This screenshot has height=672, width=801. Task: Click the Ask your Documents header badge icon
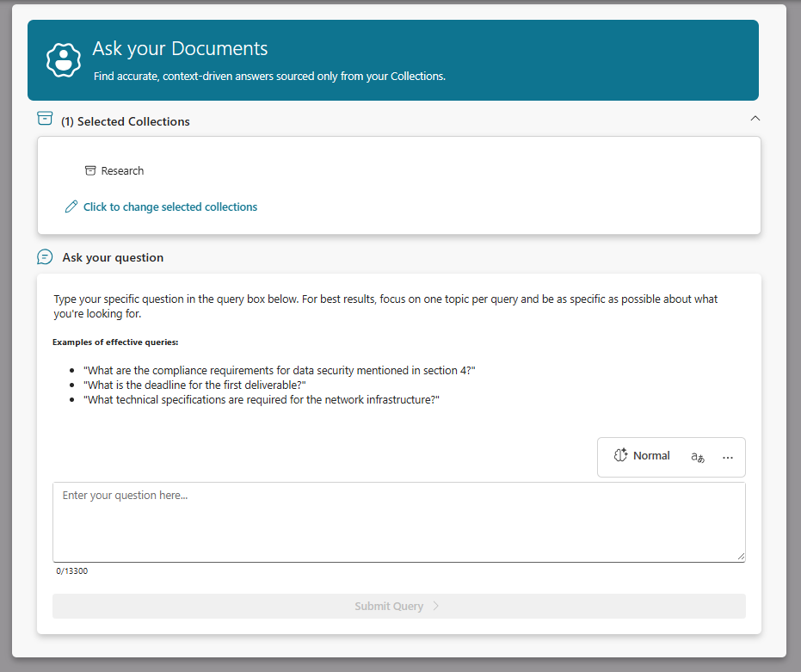coord(63,59)
